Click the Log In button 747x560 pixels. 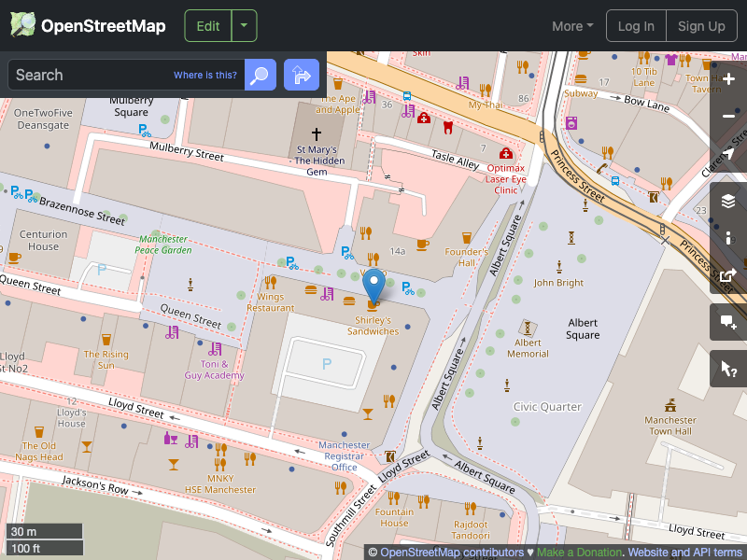[x=636, y=25]
